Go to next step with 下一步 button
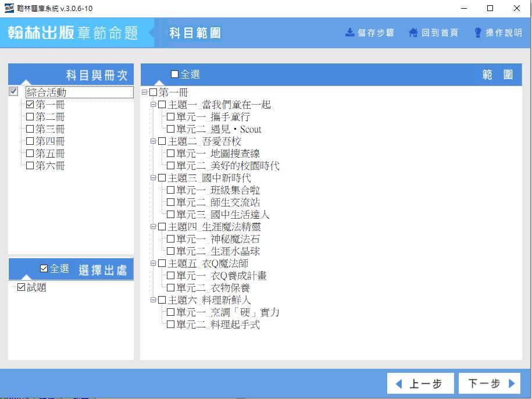Screen dimensions: 532x399 click(489, 383)
